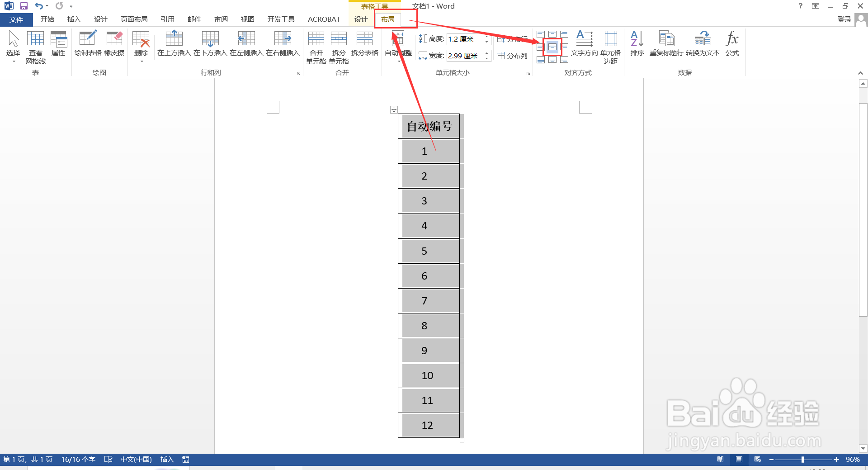Select the table Eraser (橡皮擦) tool

(x=114, y=44)
